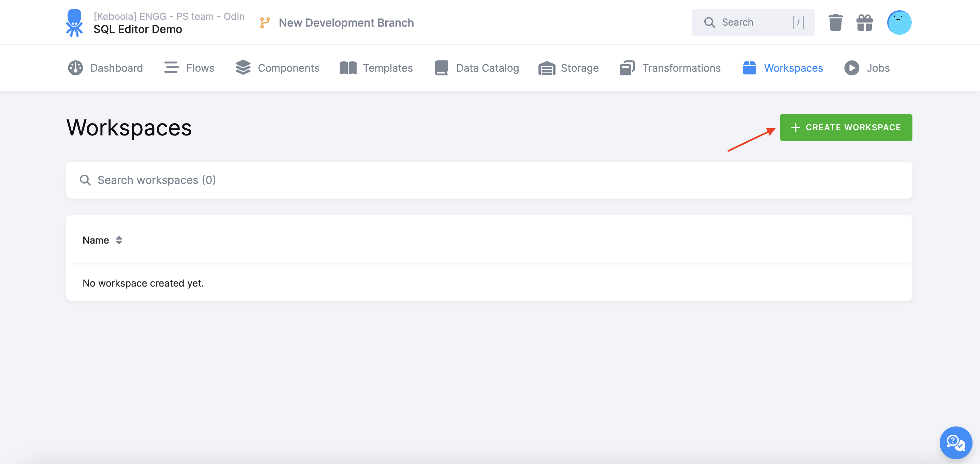Open New Development Branch selector
The width and height of the screenshot is (980, 464).
coord(346,23)
